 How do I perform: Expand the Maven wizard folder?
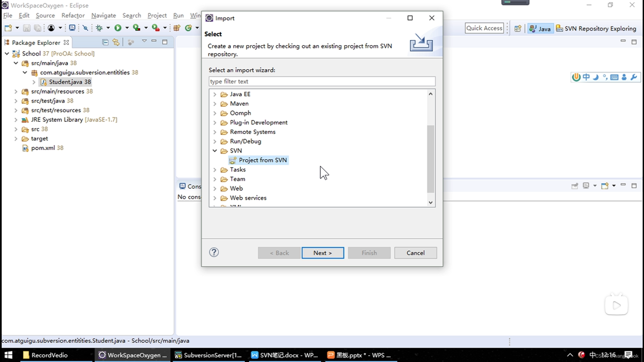pos(215,104)
